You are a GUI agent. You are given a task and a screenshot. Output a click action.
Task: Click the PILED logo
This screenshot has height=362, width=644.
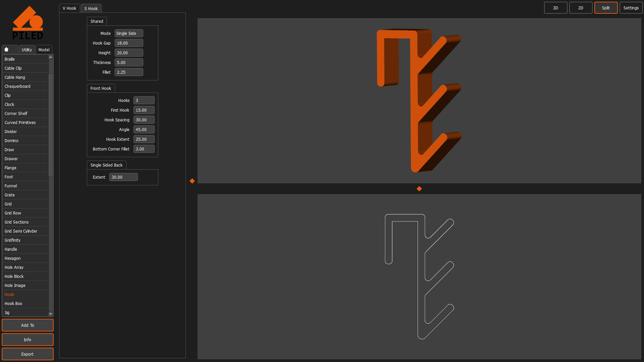(28, 23)
